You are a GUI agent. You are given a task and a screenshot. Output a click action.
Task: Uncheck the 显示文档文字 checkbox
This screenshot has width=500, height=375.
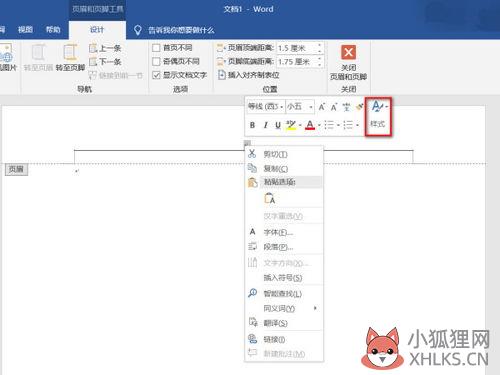(x=156, y=75)
